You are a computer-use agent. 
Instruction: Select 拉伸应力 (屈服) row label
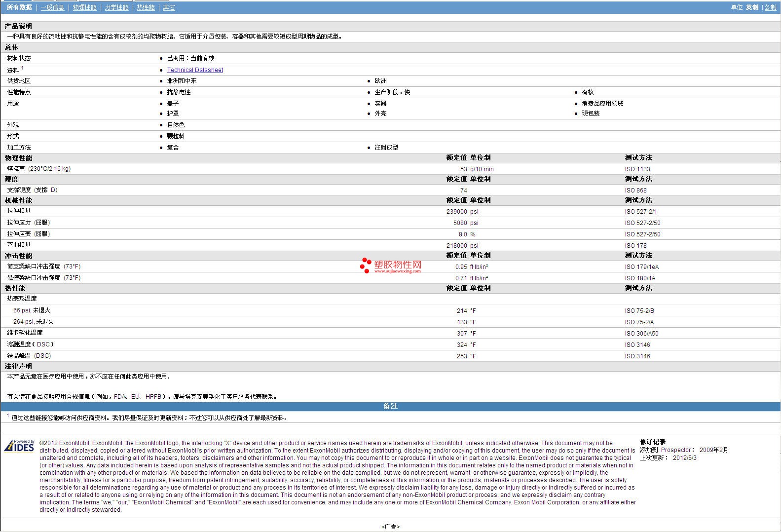29,223
